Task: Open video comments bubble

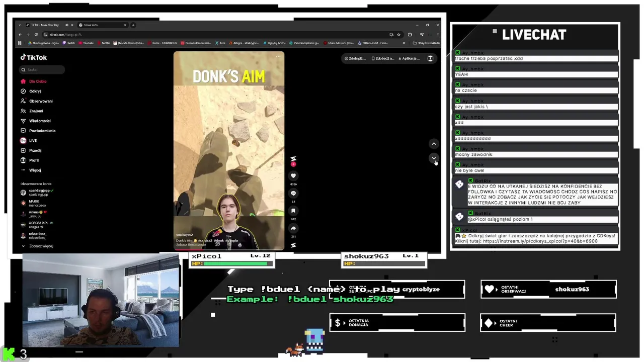Action: point(293,193)
